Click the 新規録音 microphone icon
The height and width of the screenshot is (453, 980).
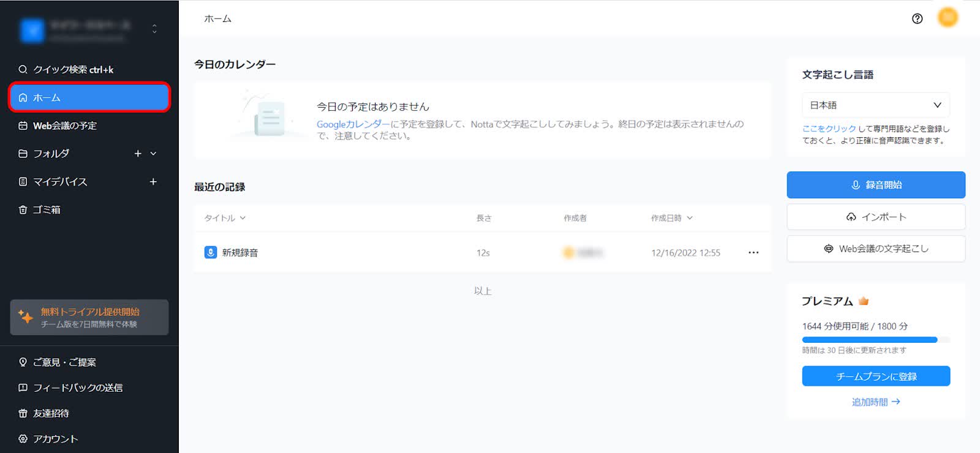coord(210,252)
